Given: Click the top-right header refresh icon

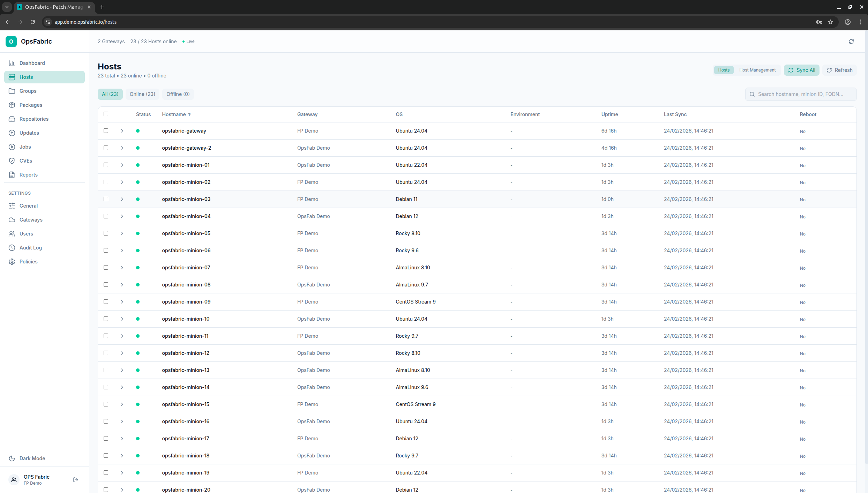Looking at the screenshot, I should point(851,42).
